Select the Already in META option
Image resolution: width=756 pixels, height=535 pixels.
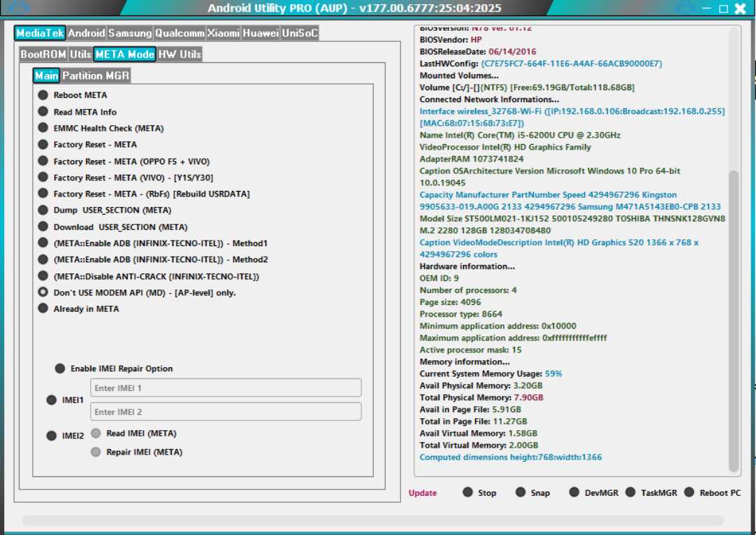tap(43, 308)
